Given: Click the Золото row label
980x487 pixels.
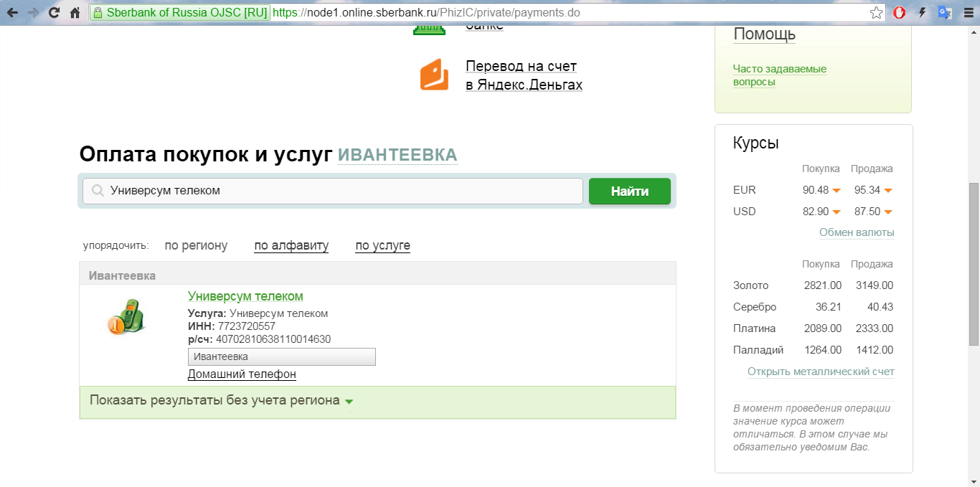Looking at the screenshot, I should tap(750, 285).
